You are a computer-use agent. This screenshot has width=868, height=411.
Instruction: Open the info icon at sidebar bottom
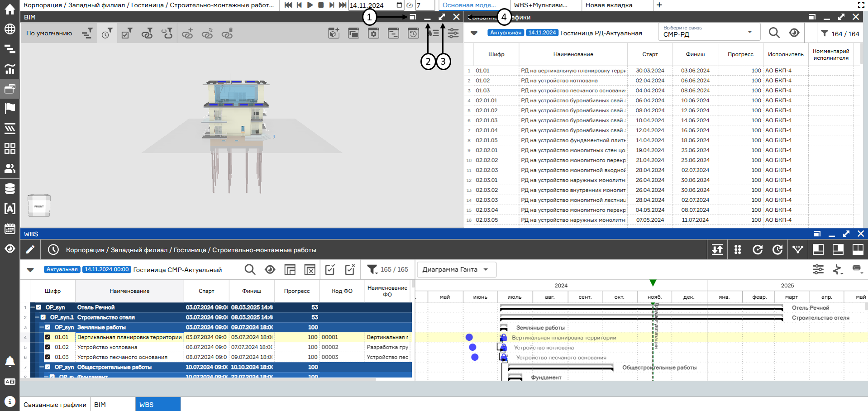[10, 401]
